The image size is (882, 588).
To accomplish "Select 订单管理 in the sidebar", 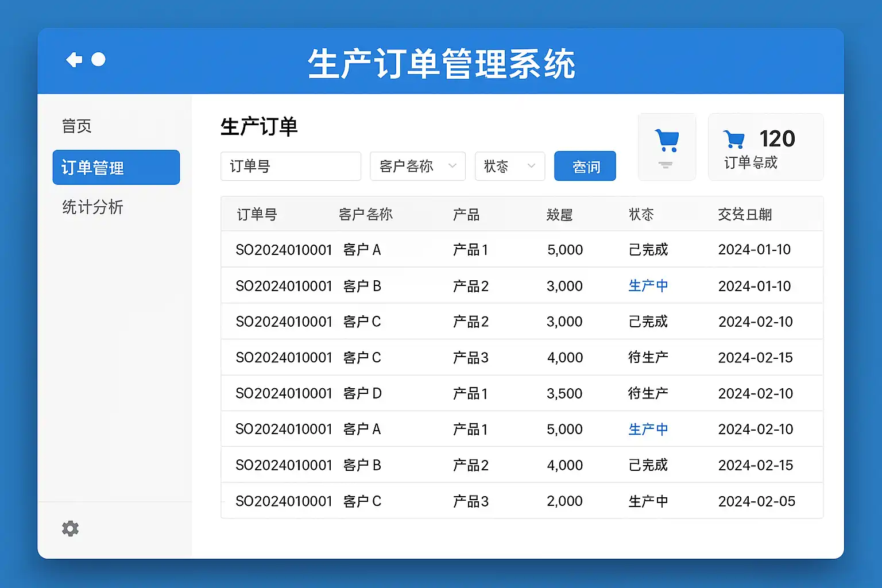I will pyautogui.click(x=116, y=168).
